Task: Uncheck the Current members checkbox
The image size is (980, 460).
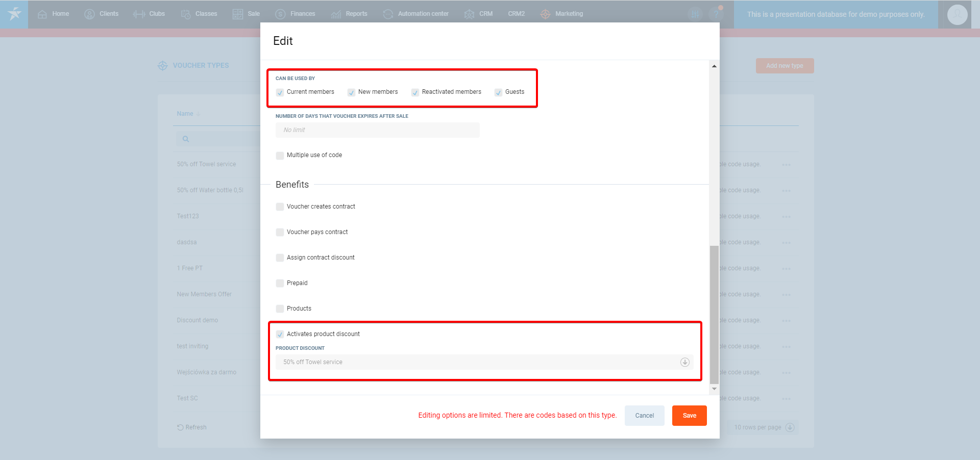Action: point(280,92)
